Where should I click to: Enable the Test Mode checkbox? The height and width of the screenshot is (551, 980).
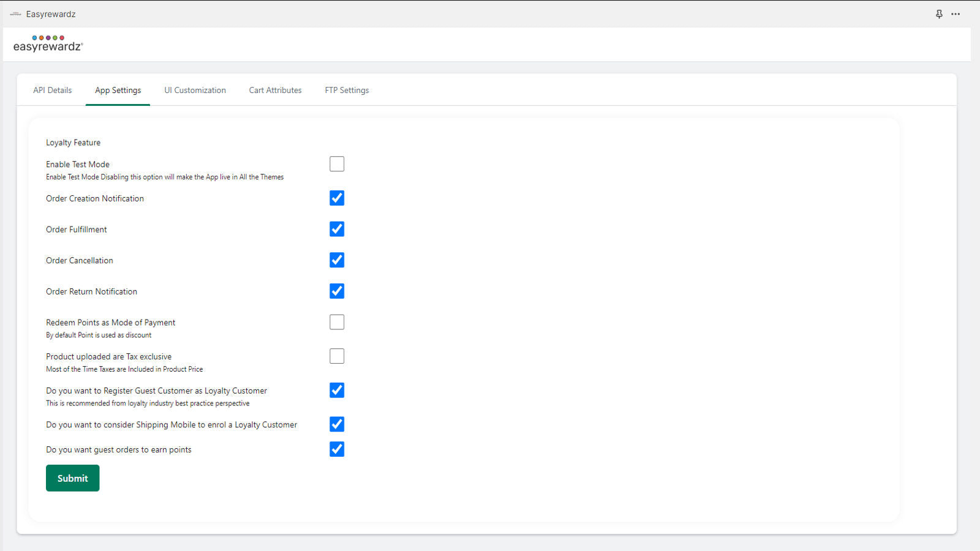[337, 164]
